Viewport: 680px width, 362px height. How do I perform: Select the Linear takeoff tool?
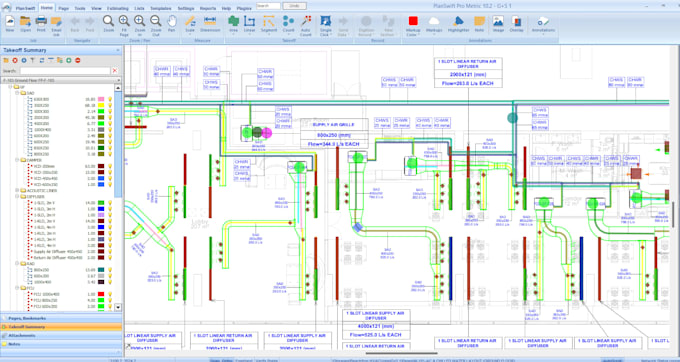(x=249, y=21)
